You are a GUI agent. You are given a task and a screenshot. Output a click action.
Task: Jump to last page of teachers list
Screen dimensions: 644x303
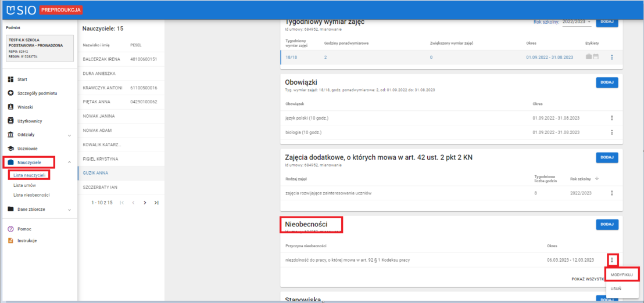pyautogui.click(x=156, y=203)
